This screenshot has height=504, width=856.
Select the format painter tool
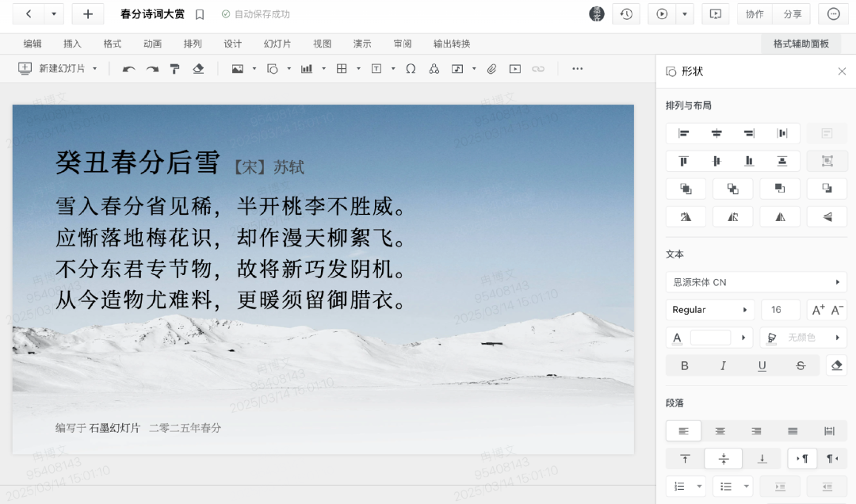175,69
